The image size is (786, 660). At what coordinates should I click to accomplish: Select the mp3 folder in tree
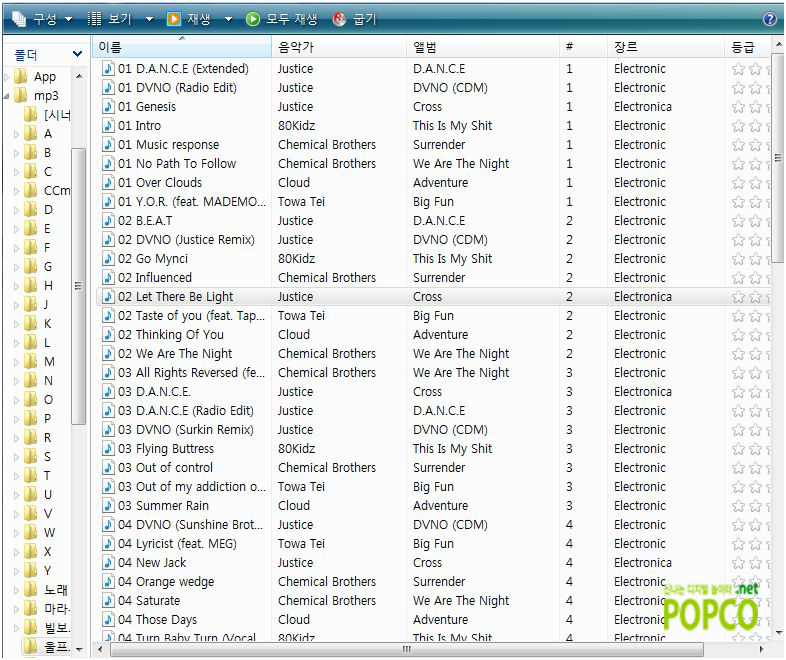pyautogui.click(x=46, y=95)
